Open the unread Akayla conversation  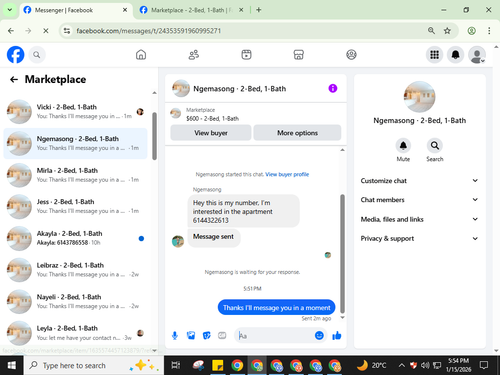pyautogui.click(x=75, y=238)
